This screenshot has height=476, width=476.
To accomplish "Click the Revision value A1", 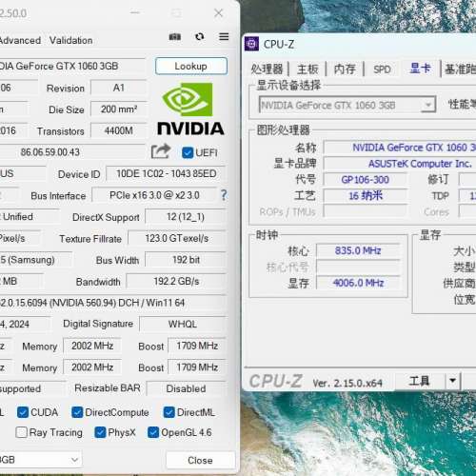I will click(x=119, y=88).
